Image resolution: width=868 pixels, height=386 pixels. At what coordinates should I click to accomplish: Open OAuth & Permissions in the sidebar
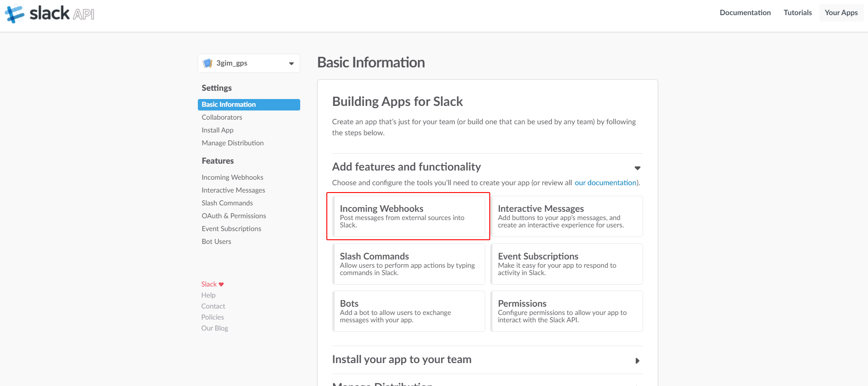(x=234, y=216)
